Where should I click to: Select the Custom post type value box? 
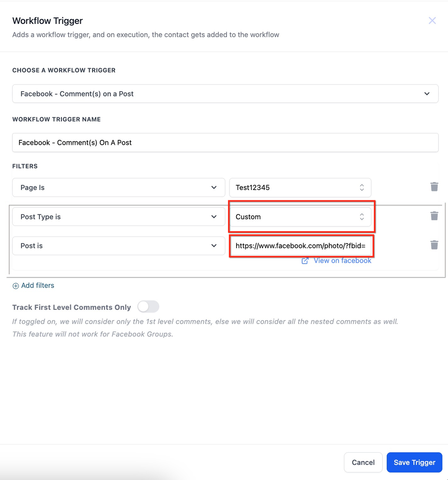pos(300,217)
